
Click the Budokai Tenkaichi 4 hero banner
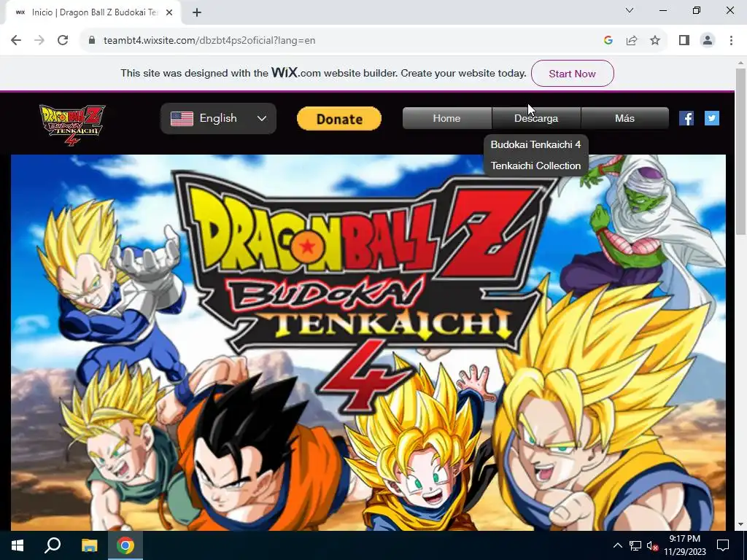point(368,343)
